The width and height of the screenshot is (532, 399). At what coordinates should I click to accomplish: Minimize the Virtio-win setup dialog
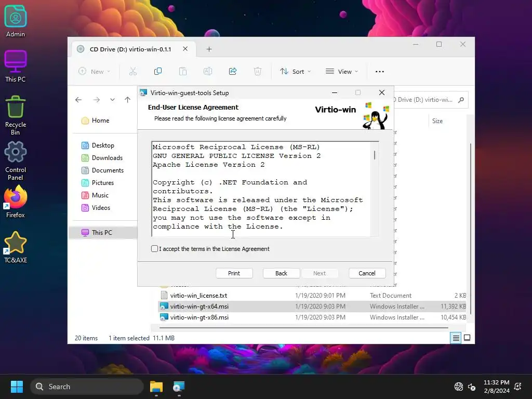click(x=335, y=92)
